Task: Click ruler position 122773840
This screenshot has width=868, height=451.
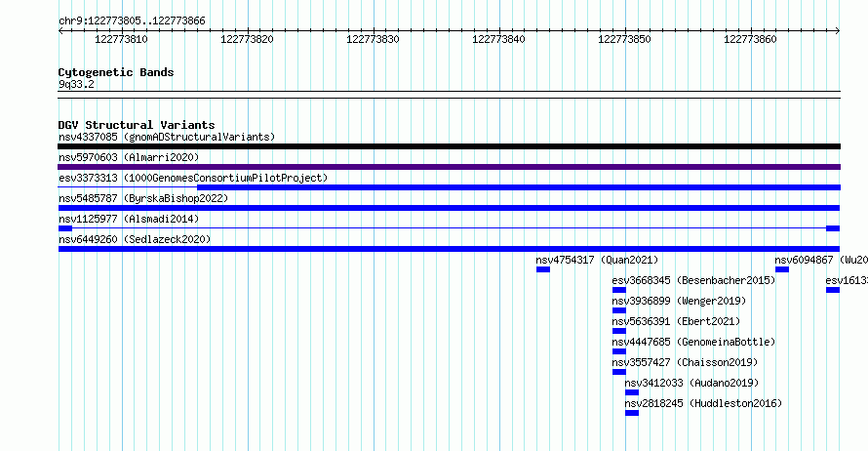Action: pos(498,39)
